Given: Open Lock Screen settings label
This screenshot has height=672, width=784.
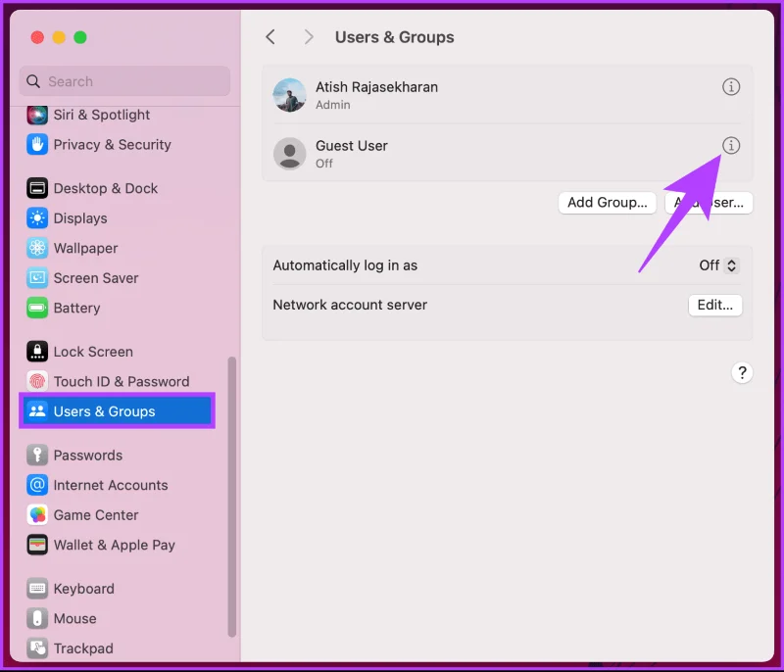Looking at the screenshot, I should point(93,352).
